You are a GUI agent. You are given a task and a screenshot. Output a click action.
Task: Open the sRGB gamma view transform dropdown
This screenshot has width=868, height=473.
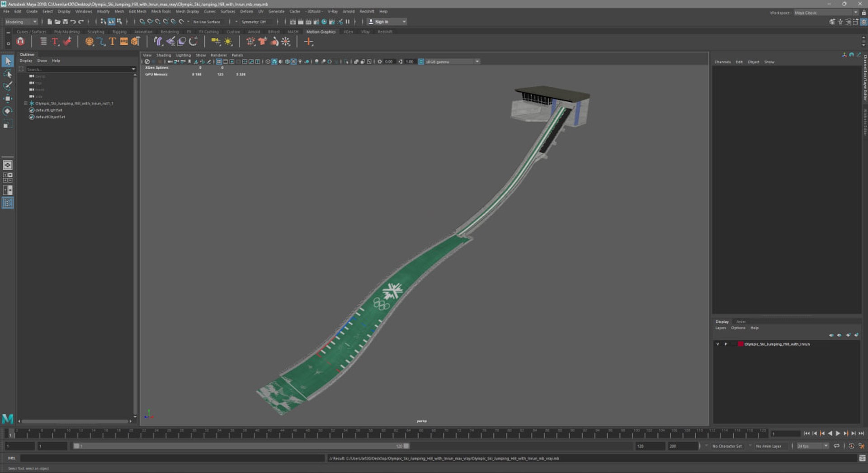click(x=452, y=61)
